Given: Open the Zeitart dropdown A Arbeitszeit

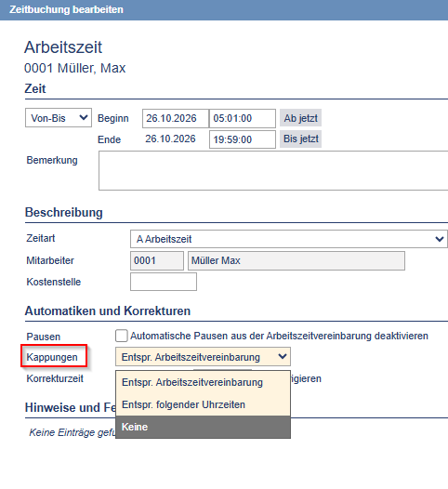Looking at the screenshot, I should [x=289, y=239].
